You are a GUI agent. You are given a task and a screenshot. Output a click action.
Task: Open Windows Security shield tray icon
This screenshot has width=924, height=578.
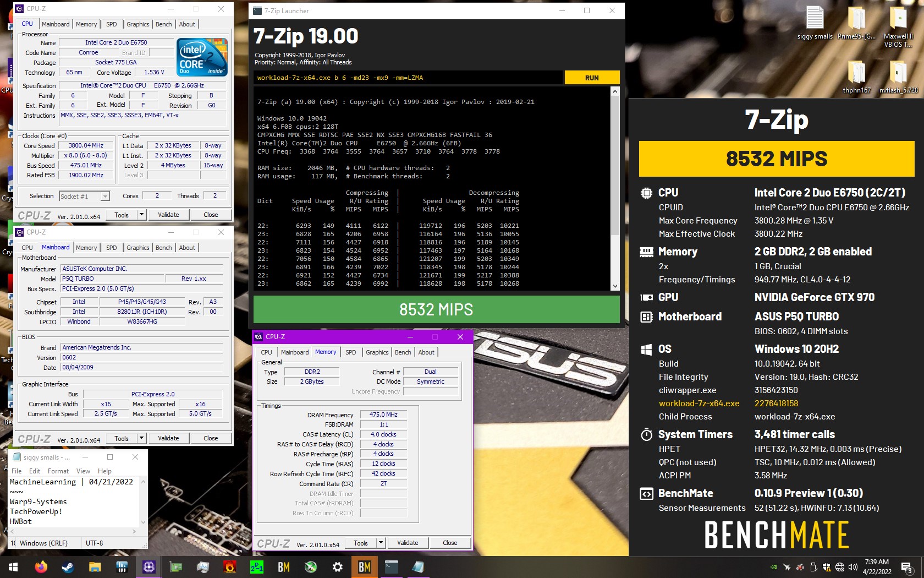point(827,567)
